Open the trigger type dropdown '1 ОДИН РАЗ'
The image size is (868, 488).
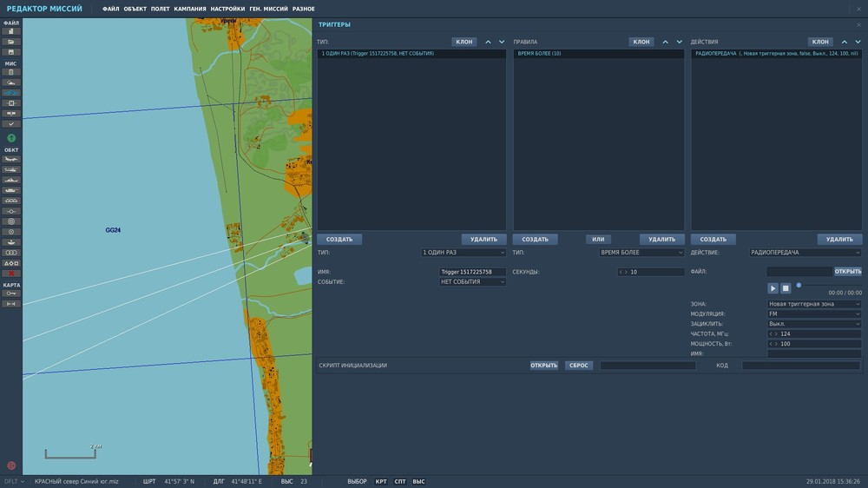pyautogui.click(x=464, y=253)
